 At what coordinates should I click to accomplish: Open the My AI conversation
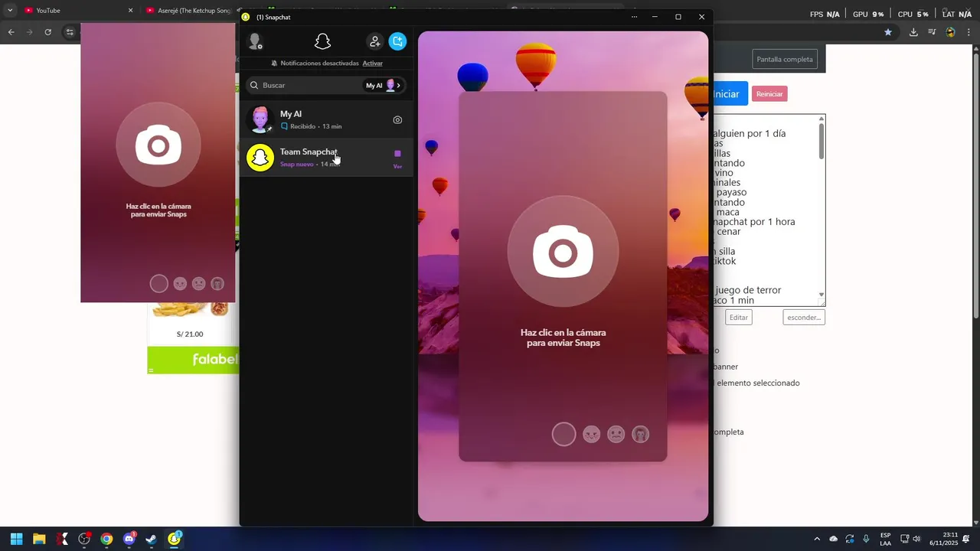tap(326, 119)
